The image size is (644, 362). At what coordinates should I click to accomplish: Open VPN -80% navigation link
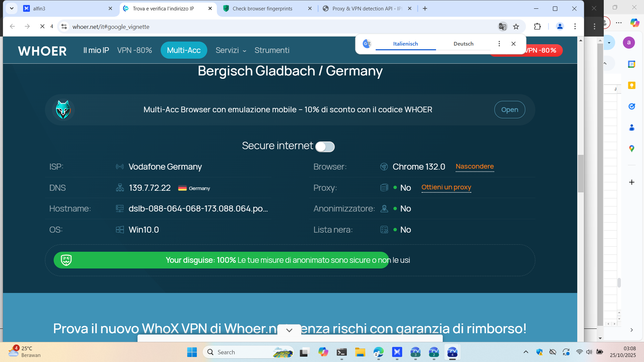pyautogui.click(x=135, y=50)
